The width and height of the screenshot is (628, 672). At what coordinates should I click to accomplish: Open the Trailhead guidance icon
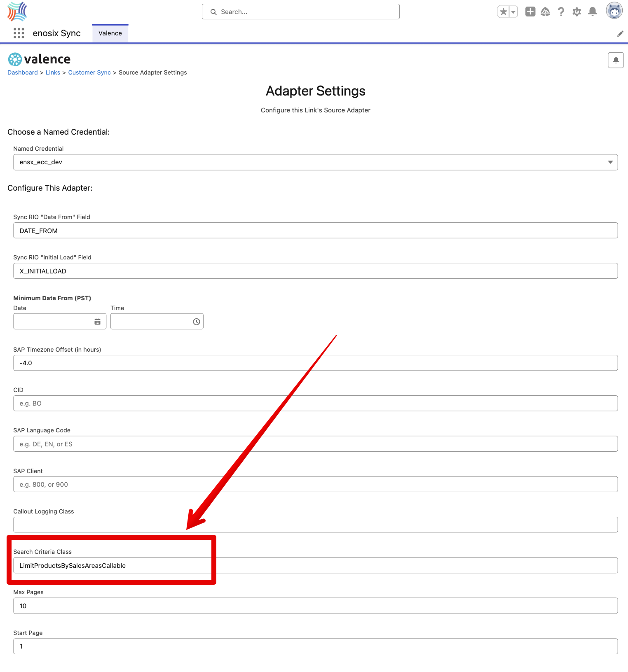coord(546,12)
